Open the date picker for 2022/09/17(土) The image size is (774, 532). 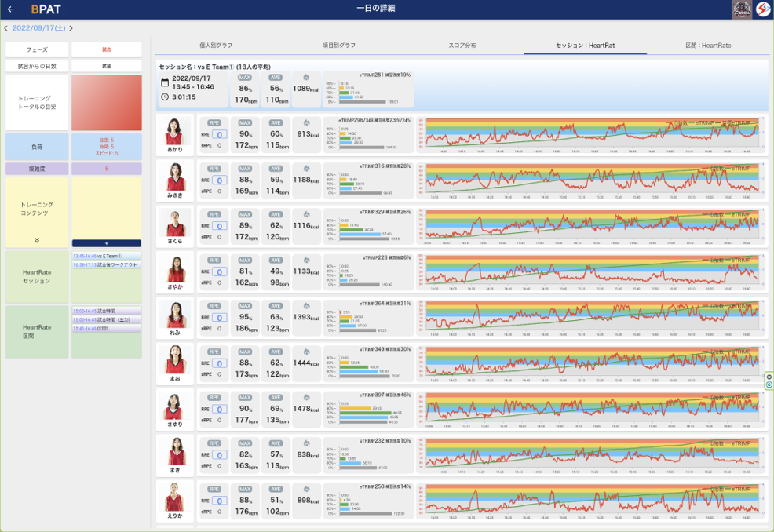point(38,28)
